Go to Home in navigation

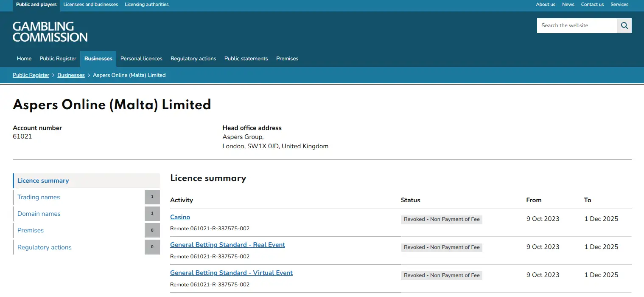pos(24,59)
